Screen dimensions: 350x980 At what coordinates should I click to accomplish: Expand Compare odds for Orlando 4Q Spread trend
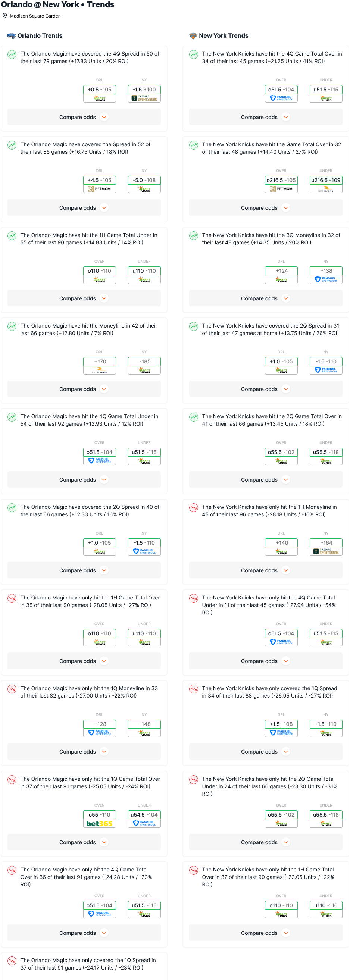point(84,117)
